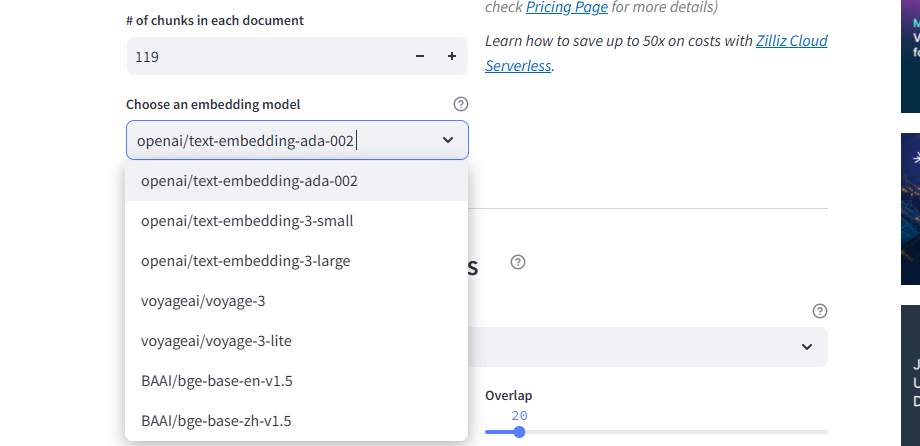The width and height of the screenshot is (920, 446).
Task: Select voyageai/voyage-3 embedding model
Action: point(203,301)
